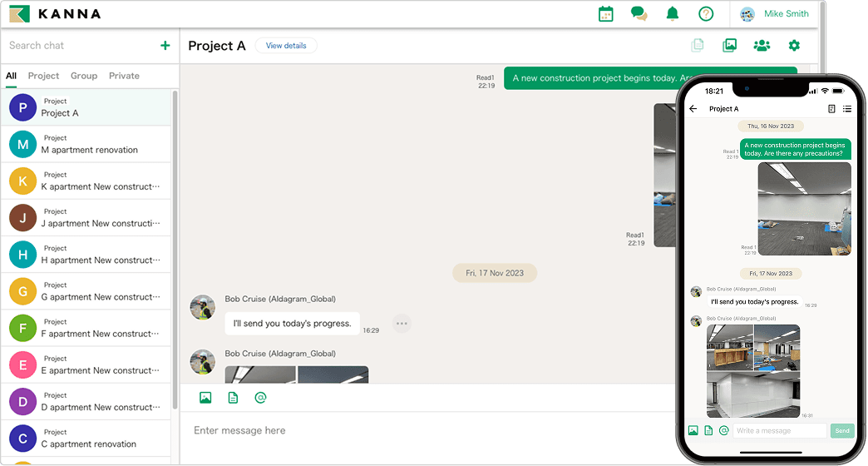
Task: Click attach image icon above message box
Action: coord(205,397)
